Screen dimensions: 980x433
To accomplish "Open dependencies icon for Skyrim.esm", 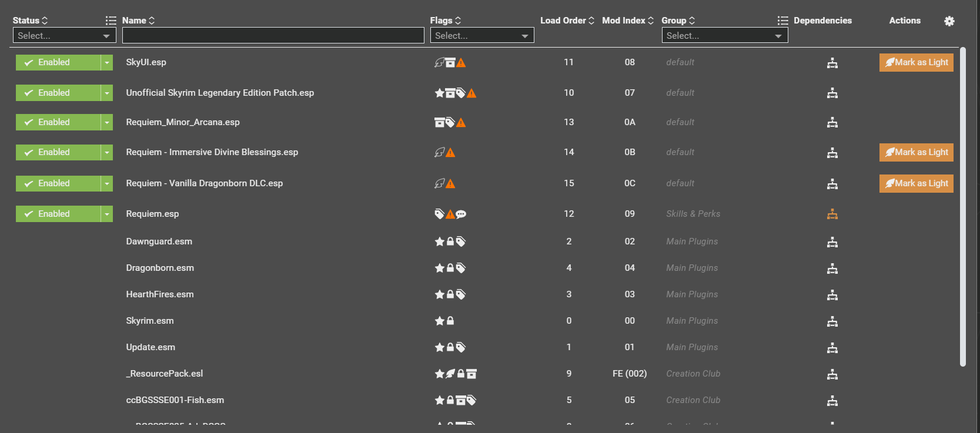I will pos(832,321).
